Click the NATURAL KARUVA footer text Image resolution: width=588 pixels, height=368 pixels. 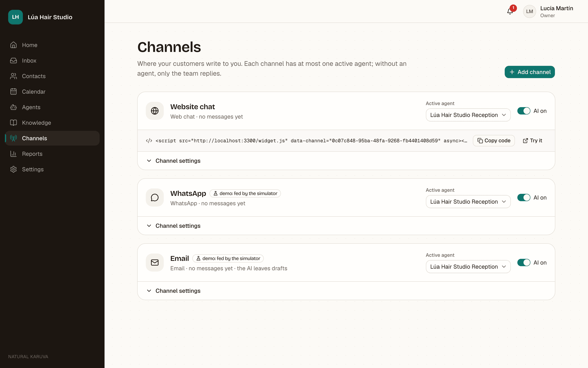point(28,357)
